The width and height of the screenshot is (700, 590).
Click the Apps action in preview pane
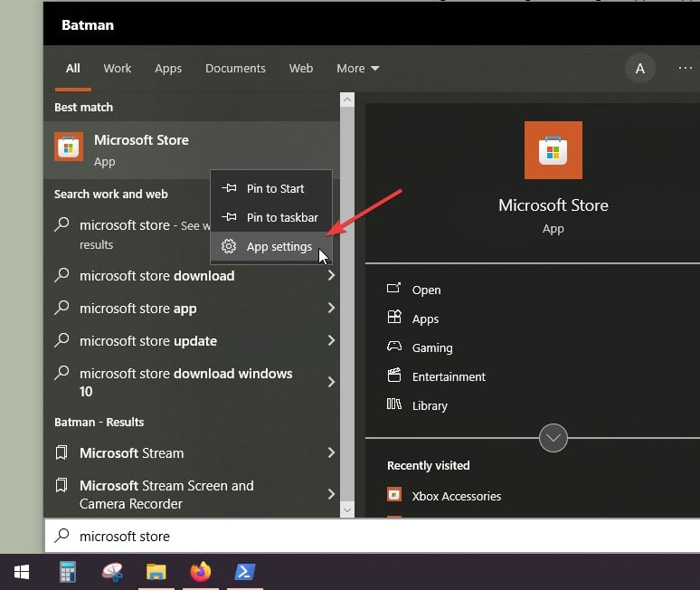pos(425,319)
